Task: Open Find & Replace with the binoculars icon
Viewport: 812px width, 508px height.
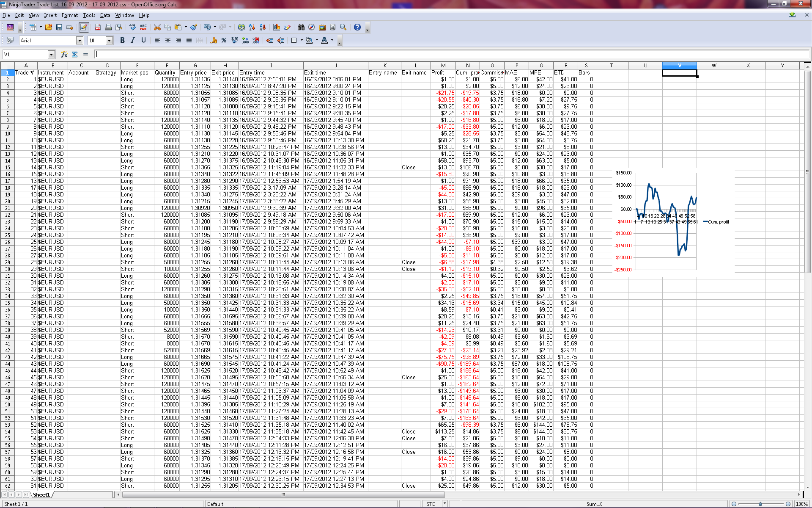Action: [x=301, y=27]
